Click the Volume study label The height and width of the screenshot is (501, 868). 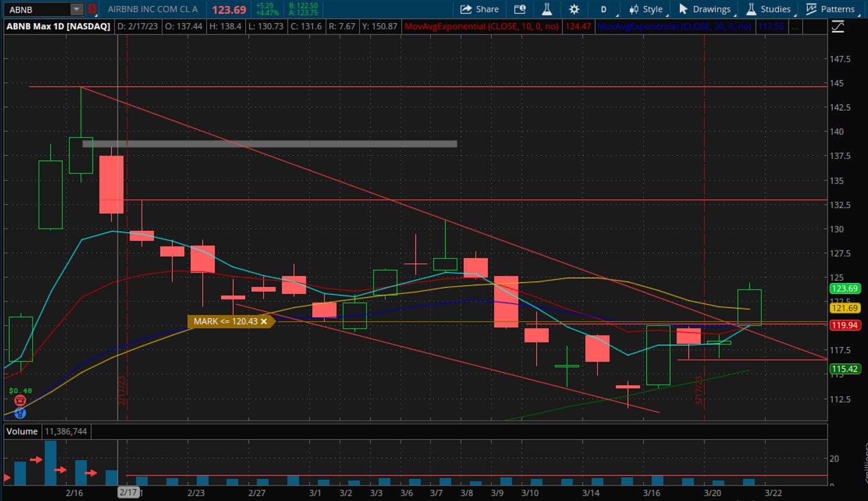(x=23, y=431)
